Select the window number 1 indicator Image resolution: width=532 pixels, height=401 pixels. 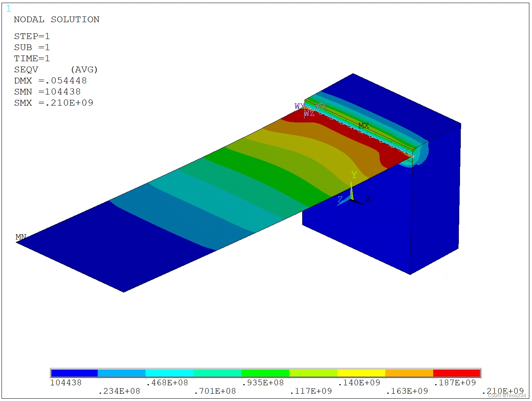(x=8, y=8)
